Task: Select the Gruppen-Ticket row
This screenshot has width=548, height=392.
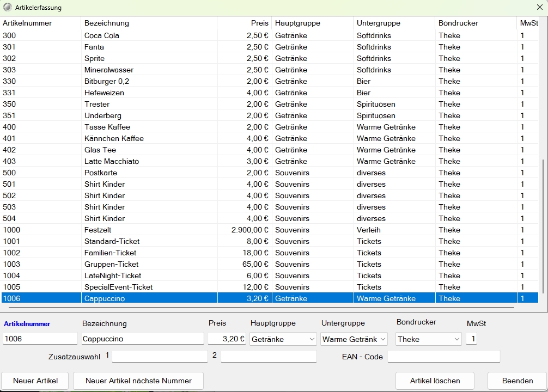Action: click(270, 264)
